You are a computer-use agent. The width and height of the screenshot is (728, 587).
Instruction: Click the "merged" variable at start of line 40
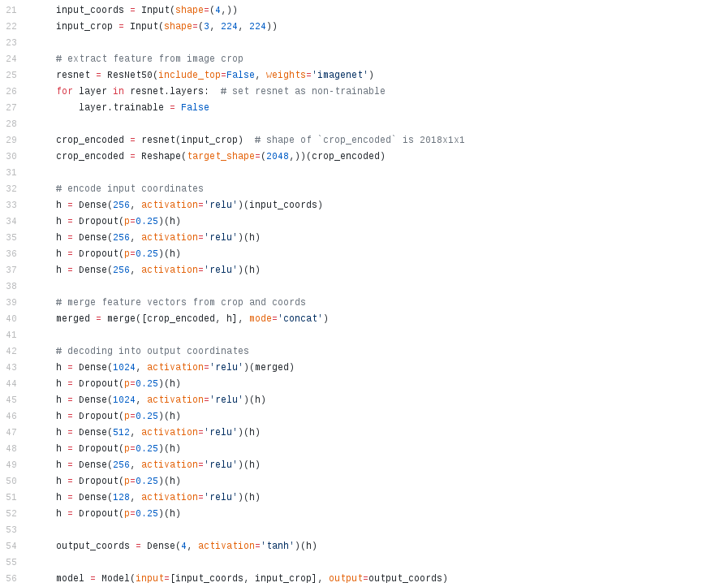(x=73, y=318)
